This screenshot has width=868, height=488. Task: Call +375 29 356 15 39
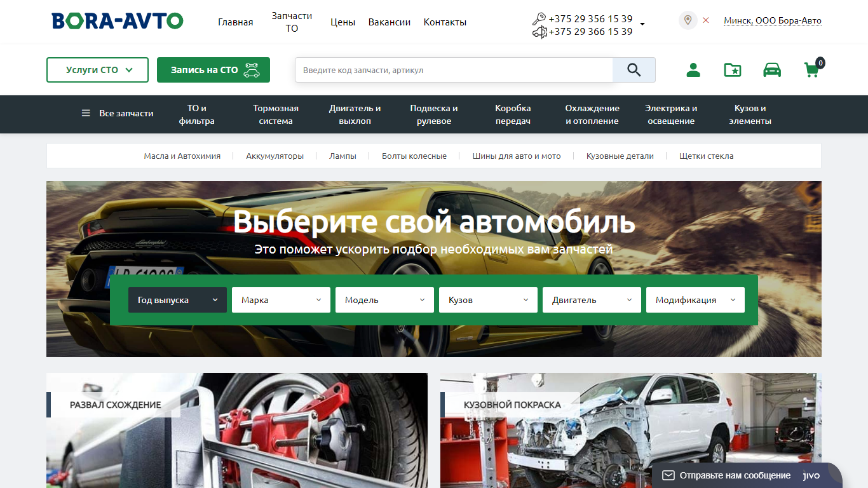pyautogui.click(x=590, y=19)
